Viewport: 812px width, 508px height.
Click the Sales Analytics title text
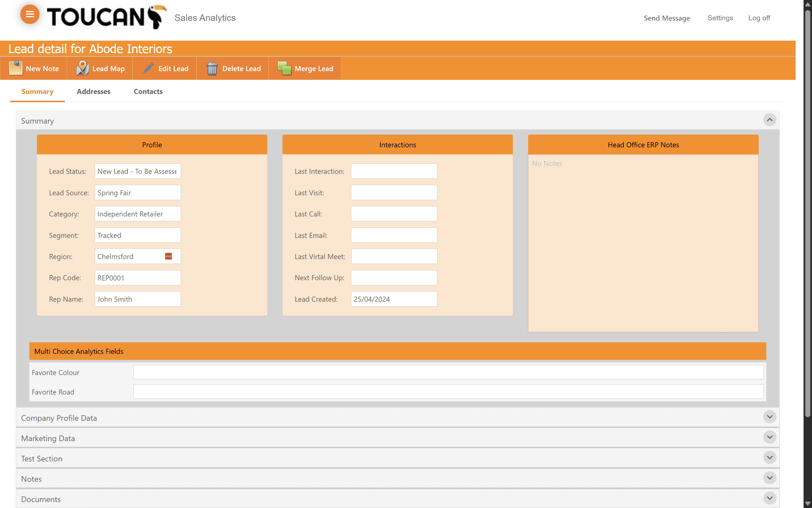pos(205,18)
